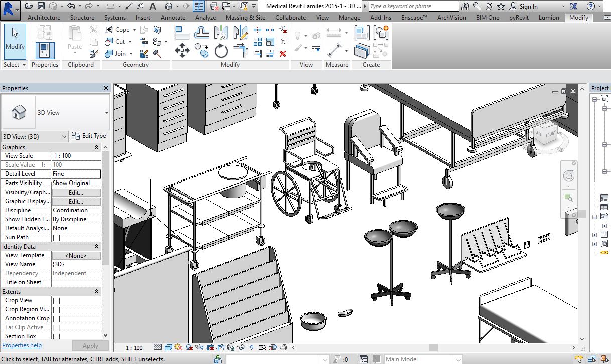Screen dimensions: 611x364
Task: Click the Properties palette ribbon button
Action: [45, 50]
